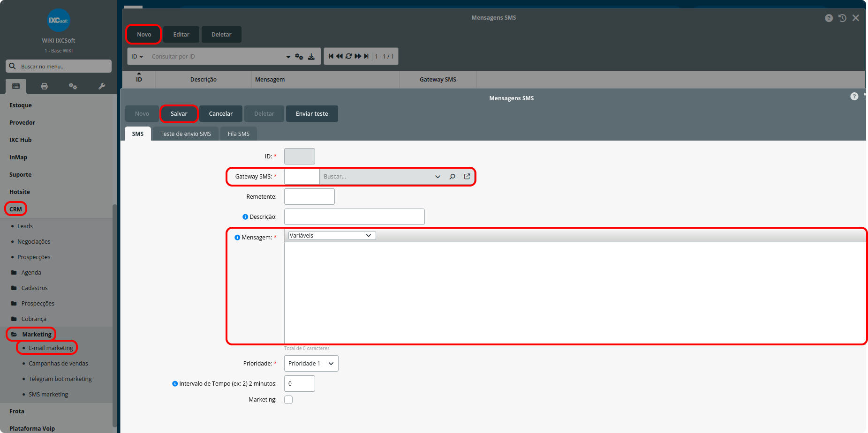Open E-mail marketing menu item
Image resolution: width=868 pixels, height=433 pixels.
(x=51, y=348)
